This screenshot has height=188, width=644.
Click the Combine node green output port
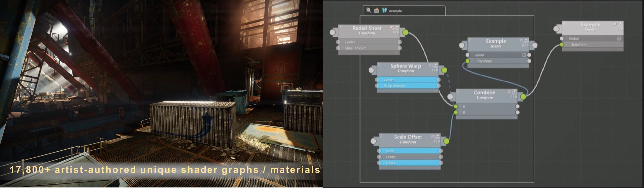point(523,97)
